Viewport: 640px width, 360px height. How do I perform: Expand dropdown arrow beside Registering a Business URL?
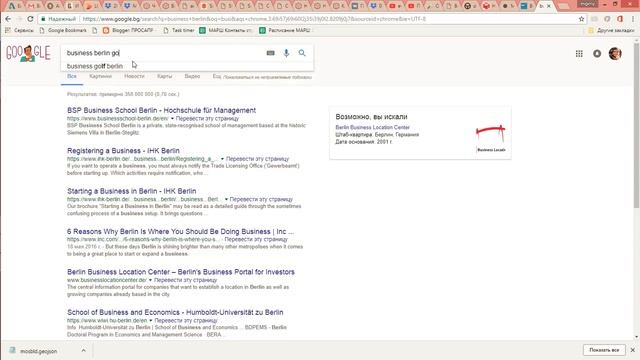click(222, 159)
